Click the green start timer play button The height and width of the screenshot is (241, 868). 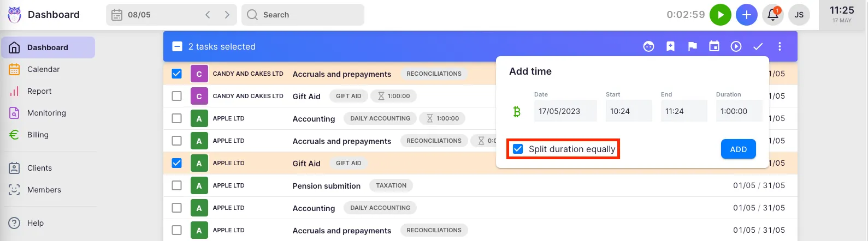click(x=720, y=15)
